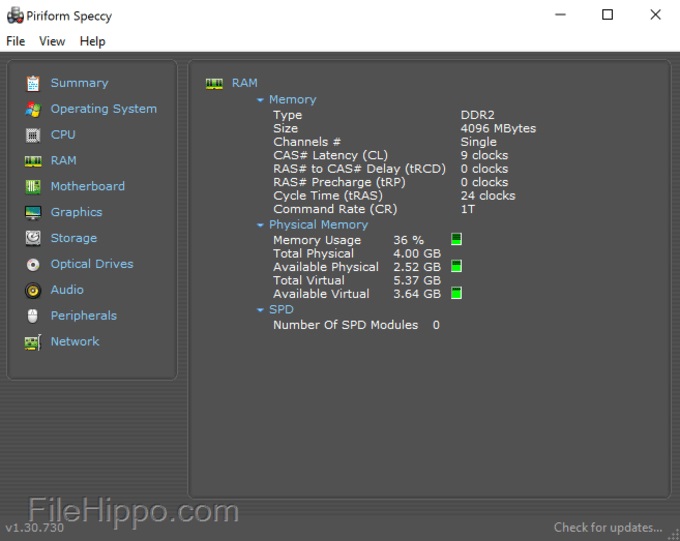Click the 24 clocks cycle time value
The height and width of the screenshot is (541, 680).
click(x=488, y=196)
